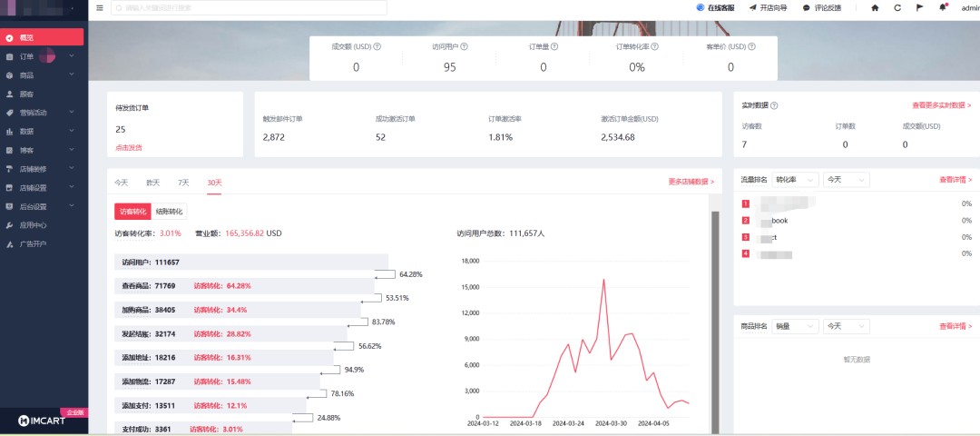Click the 店铺设置 store icon
Viewport: 980px width, 436px height.
[9, 188]
